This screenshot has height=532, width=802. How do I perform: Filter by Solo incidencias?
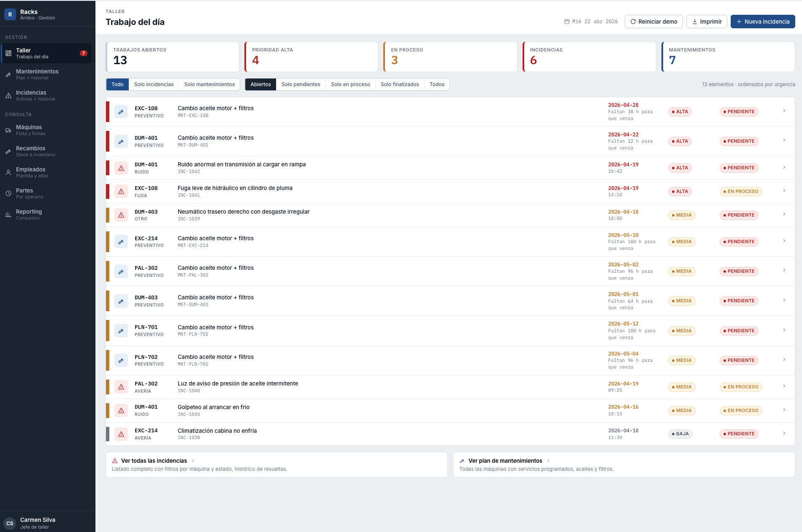click(154, 84)
